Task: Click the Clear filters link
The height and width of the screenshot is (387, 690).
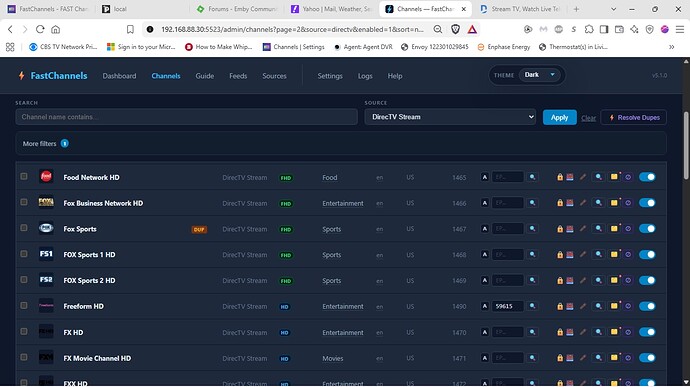Action: click(x=588, y=118)
